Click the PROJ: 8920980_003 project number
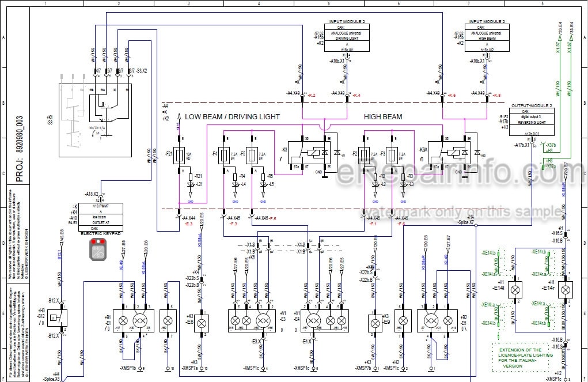The image size is (588, 382). click(x=20, y=149)
